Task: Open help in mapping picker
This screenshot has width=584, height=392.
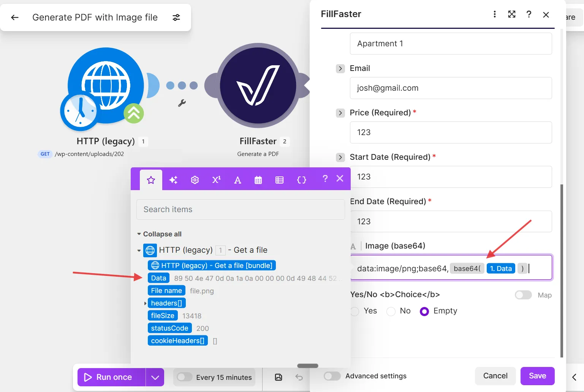Action: point(325,178)
